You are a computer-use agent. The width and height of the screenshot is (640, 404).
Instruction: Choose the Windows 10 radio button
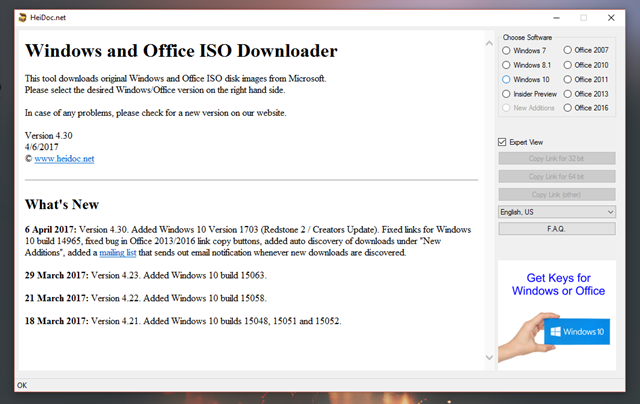507,79
